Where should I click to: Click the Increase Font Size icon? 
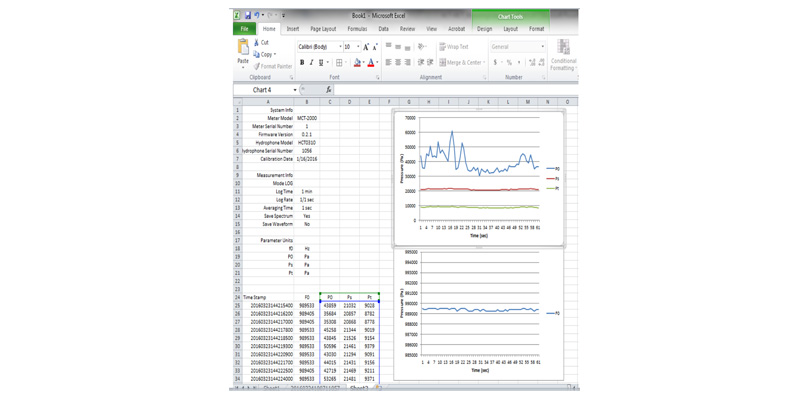pyautogui.click(x=366, y=47)
